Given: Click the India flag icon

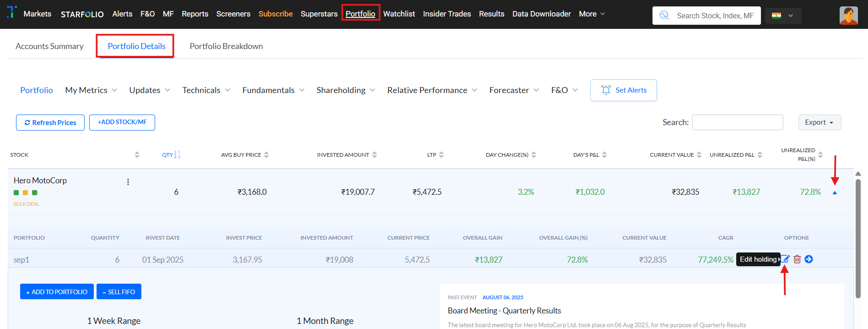Looking at the screenshot, I should 776,16.
